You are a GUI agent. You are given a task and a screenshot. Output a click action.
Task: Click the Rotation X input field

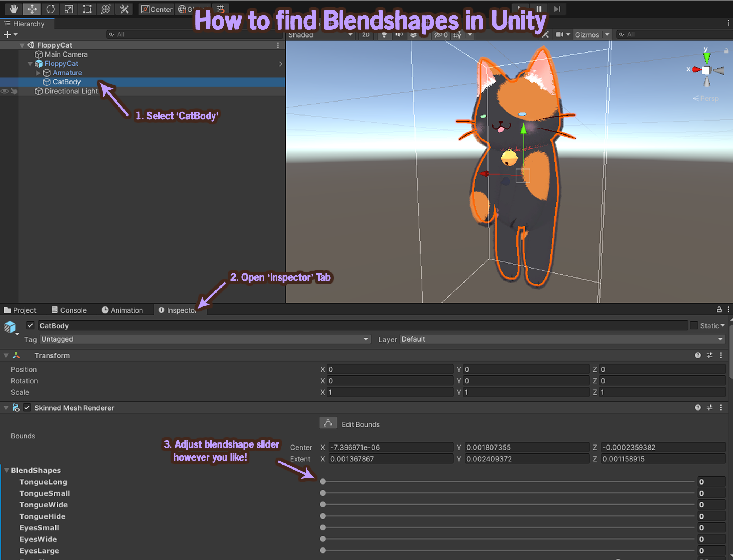[390, 380]
